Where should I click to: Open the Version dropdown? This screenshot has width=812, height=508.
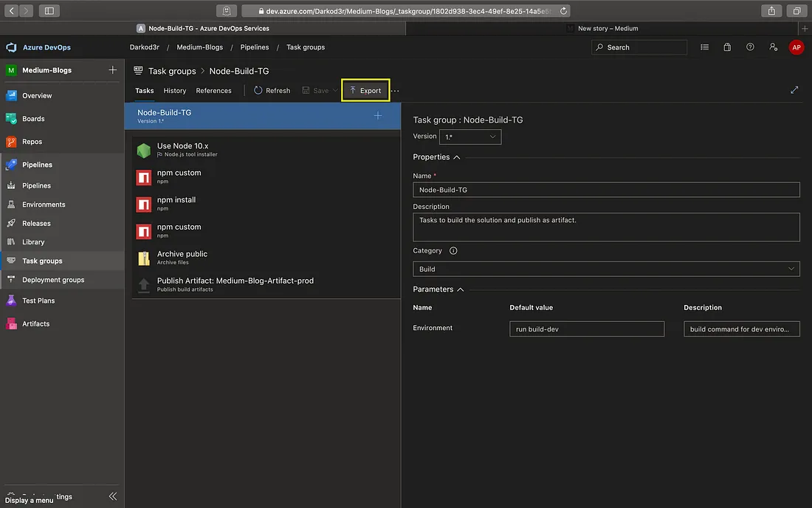469,137
